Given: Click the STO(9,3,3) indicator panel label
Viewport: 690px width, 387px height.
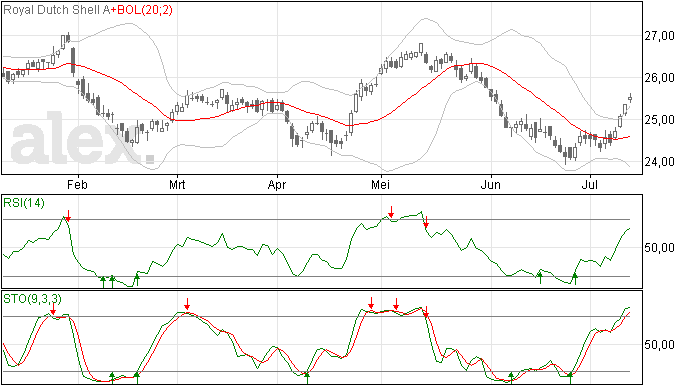Looking at the screenshot, I should point(33,299).
